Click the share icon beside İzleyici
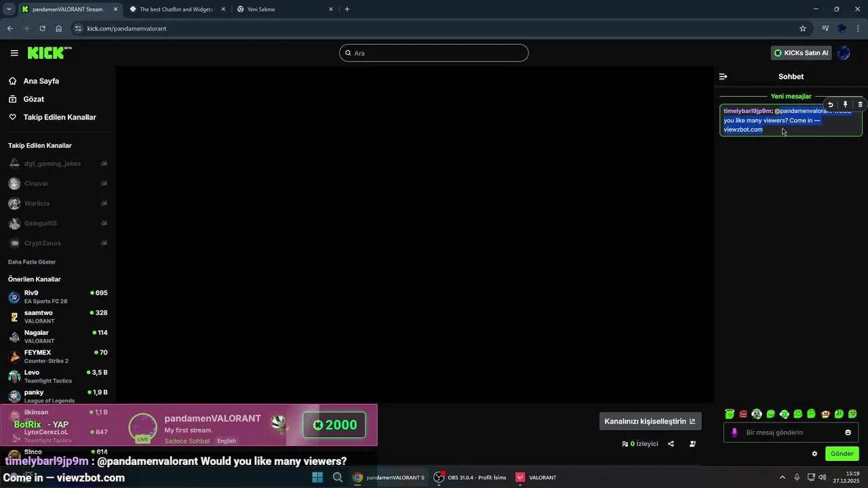 tap(671, 444)
